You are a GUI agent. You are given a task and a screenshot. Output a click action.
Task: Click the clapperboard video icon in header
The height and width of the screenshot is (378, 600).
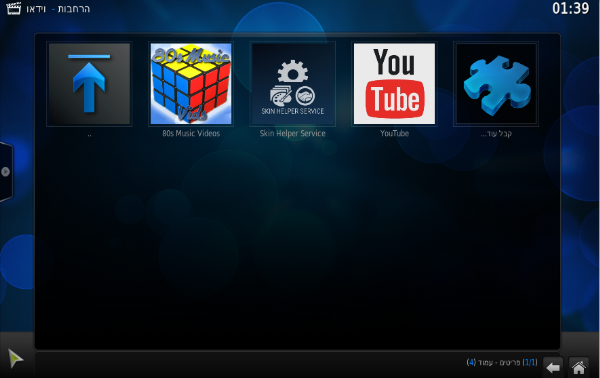[x=13, y=8]
